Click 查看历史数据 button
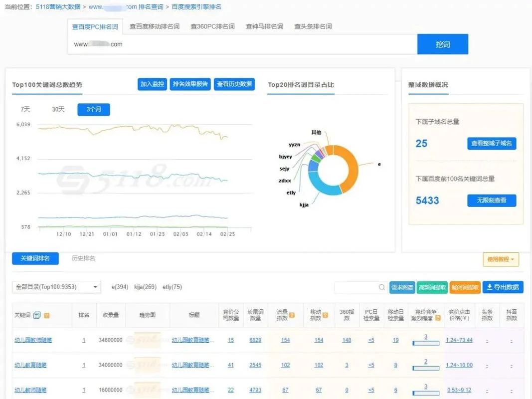Image resolution: width=532 pixels, height=399 pixels. point(234,84)
